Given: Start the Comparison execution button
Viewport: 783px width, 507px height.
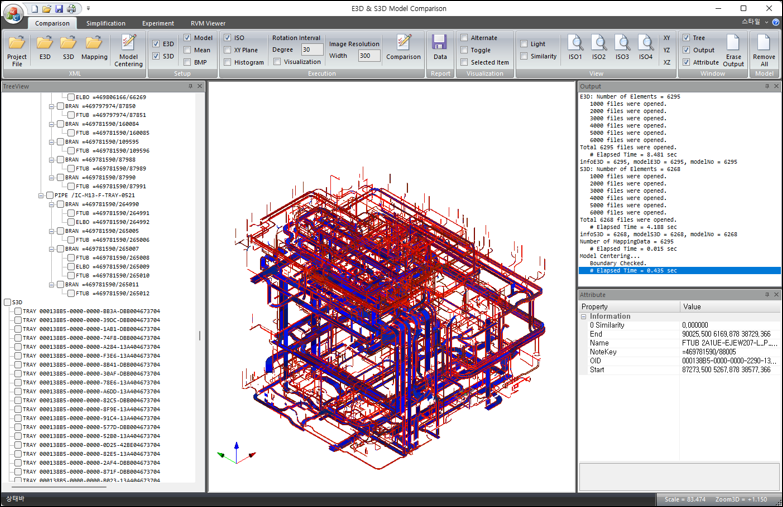Looking at the screenshot, I should pyautogui.click(x=403, y=46).
